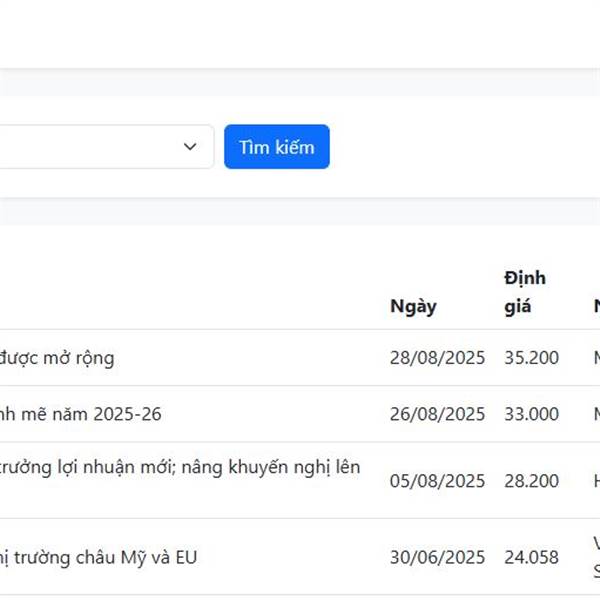Screen dimensions: 600x600
Task: Click the cut-off column header after Định giá
Action: coord(596,306)
